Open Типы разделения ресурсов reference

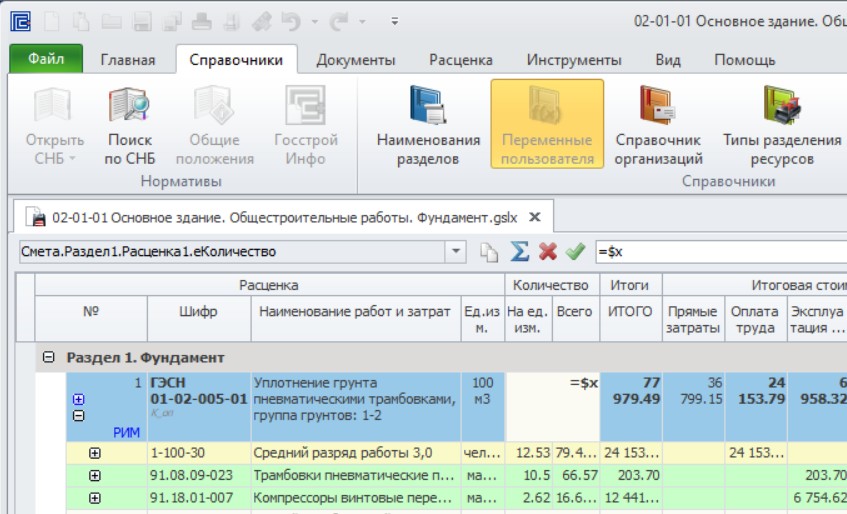(782, 126)
